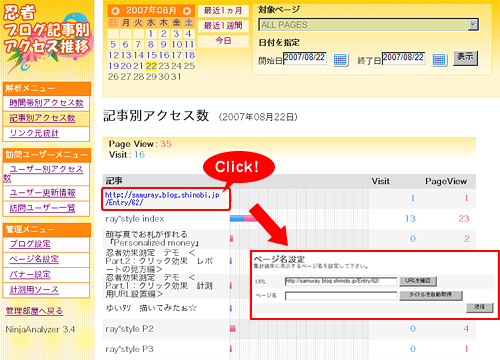
Task: Open 記事別アクセス数 menu
Action: click(42, 118)
